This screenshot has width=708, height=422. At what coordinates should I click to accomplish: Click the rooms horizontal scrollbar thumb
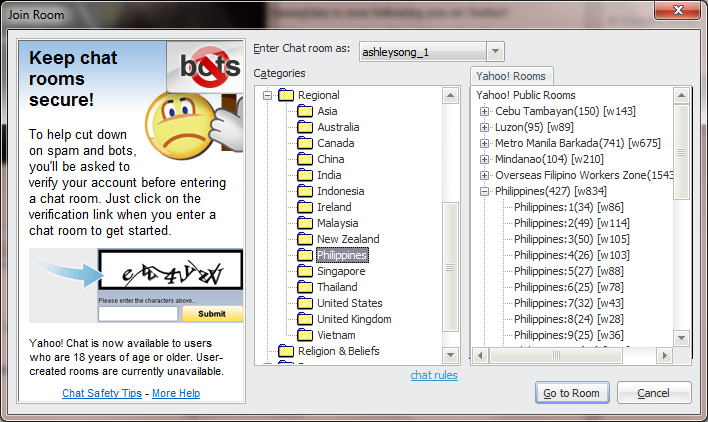(x=556, y=356)
